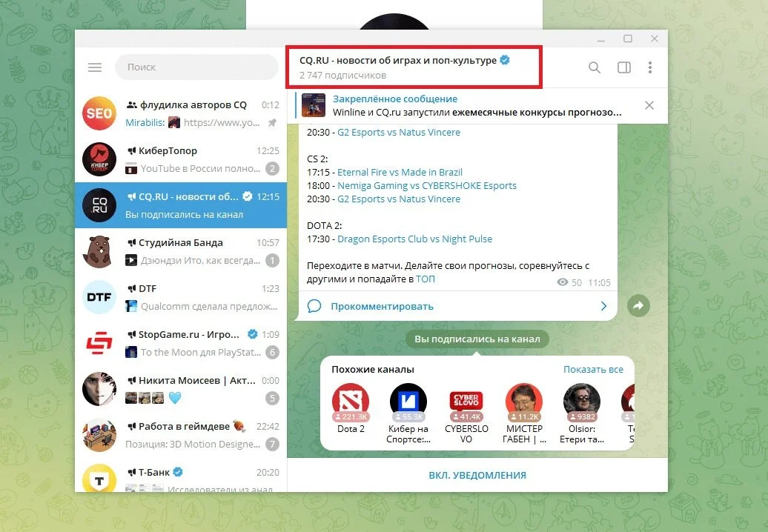Open CS 2 G2 Esports vs Natus Vincere link

click(399, 199)
